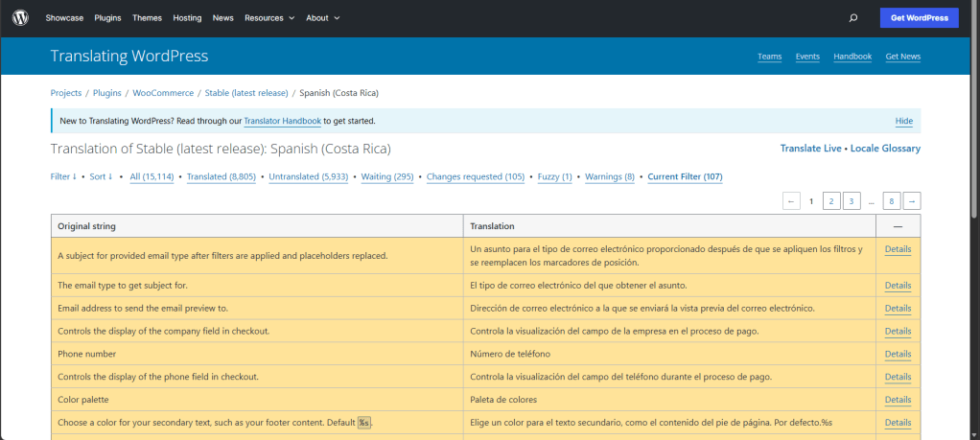Viewport: 980px width, 440px height.
Task: Open the Sort dropdown
Action: coord(102,177)
